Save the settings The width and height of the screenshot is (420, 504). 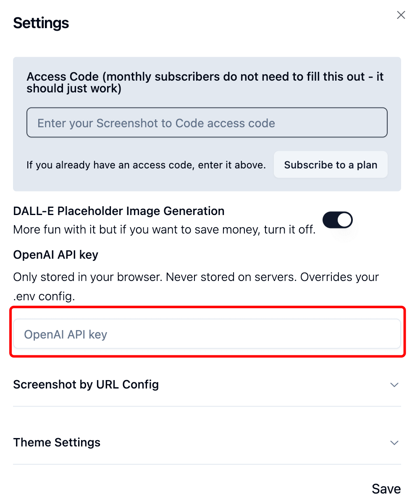point(386,489)
